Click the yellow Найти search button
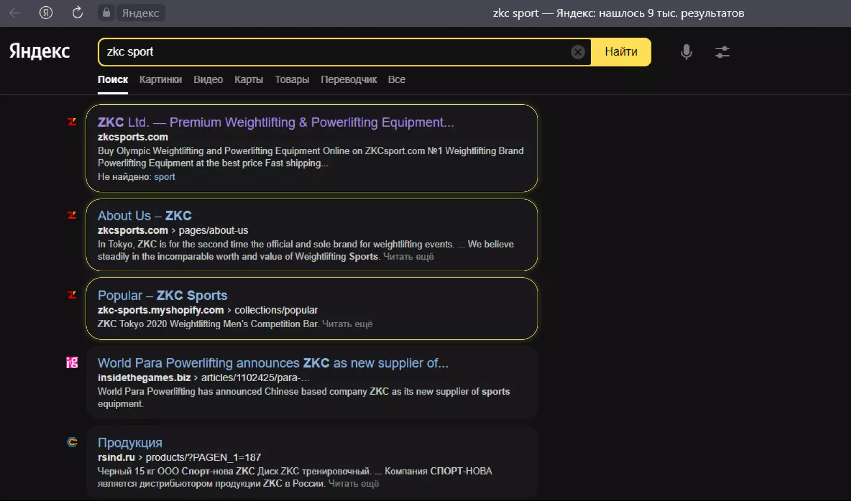Viewport: 851px width, 504px height. tap(621, 52)
